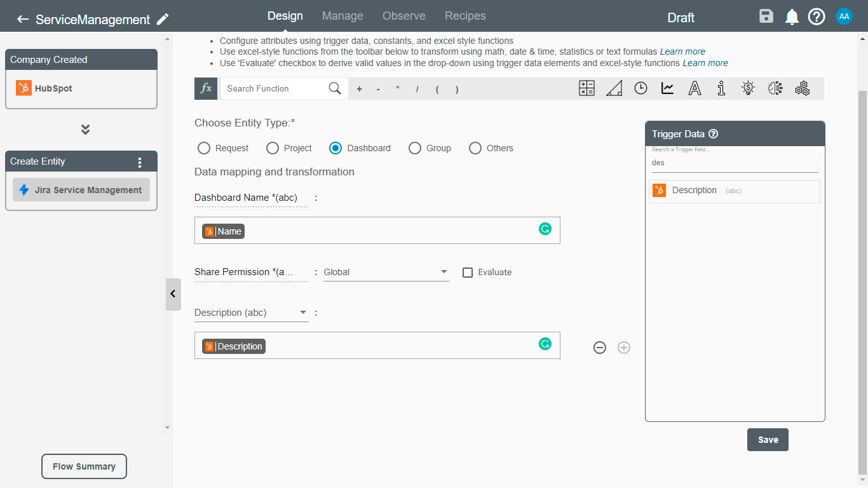The height and width of the screenshot is (488, 868).
Task: Insert the plus operator
Action: pos(359,89)
